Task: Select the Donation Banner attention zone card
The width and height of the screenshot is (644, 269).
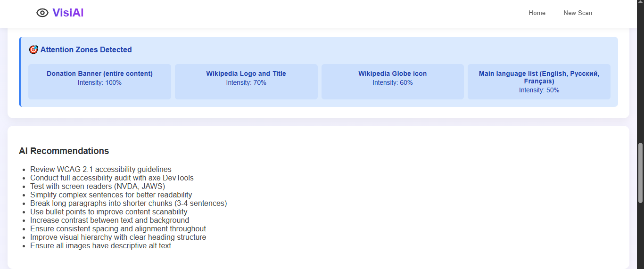Action: (99, 82)
